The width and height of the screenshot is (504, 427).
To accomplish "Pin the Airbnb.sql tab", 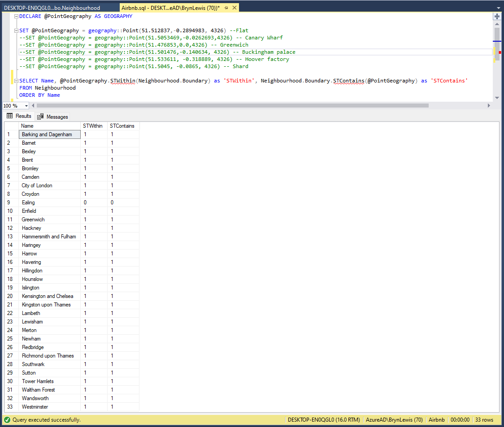I will (226, 8).
